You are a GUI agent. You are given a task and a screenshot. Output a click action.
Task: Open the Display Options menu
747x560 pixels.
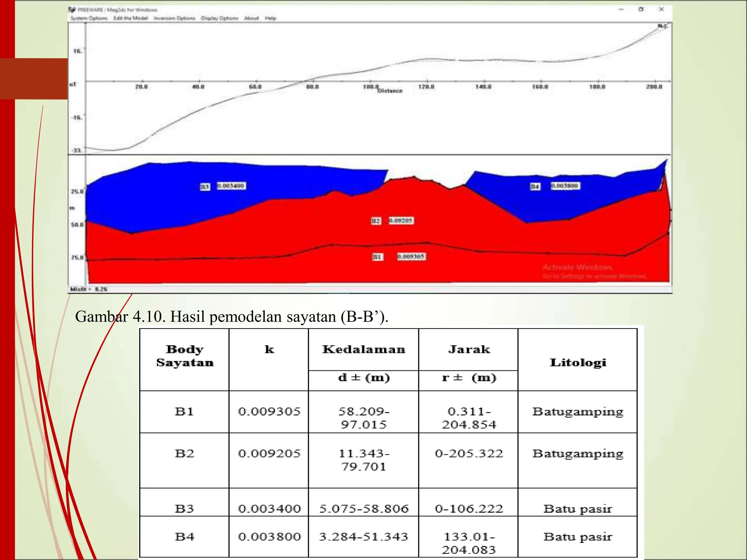pyautogui.click(x=220, y=18)
